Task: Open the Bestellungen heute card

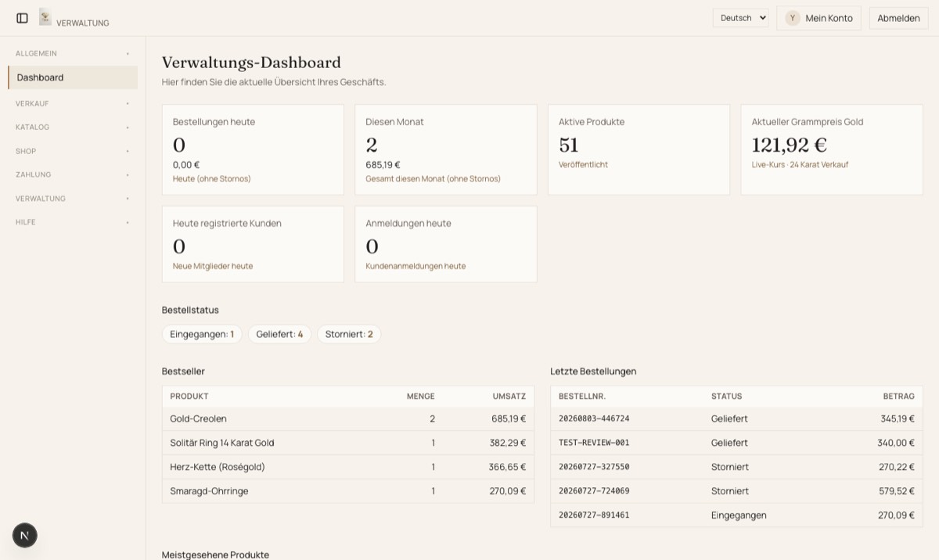Action: pyautogui.click(x=253, y=149)
